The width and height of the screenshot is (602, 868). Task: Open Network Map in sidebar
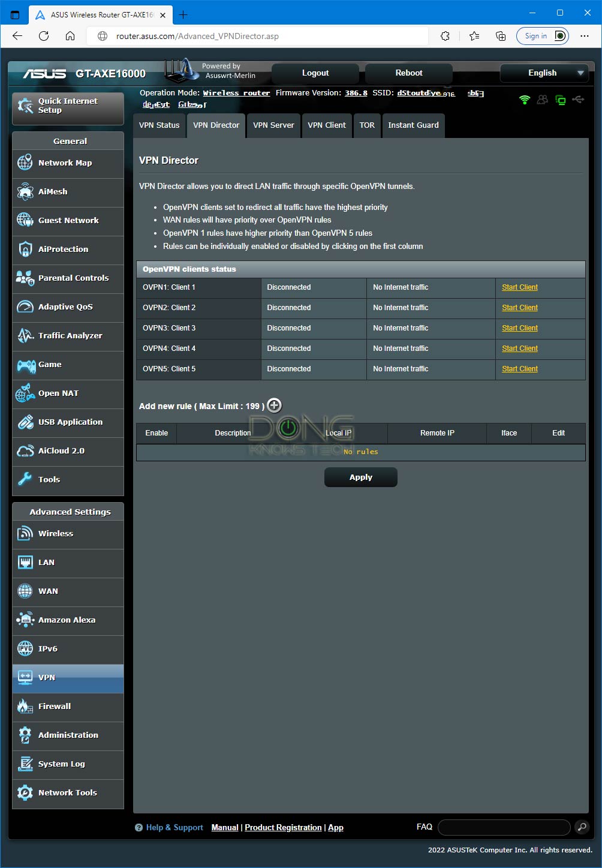[68, 163]
